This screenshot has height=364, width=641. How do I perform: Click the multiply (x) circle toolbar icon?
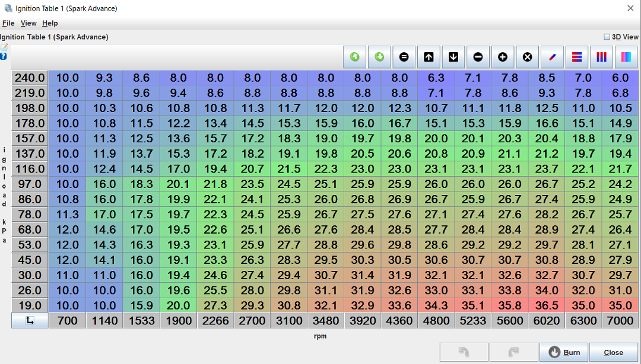(x=527, y=57)
